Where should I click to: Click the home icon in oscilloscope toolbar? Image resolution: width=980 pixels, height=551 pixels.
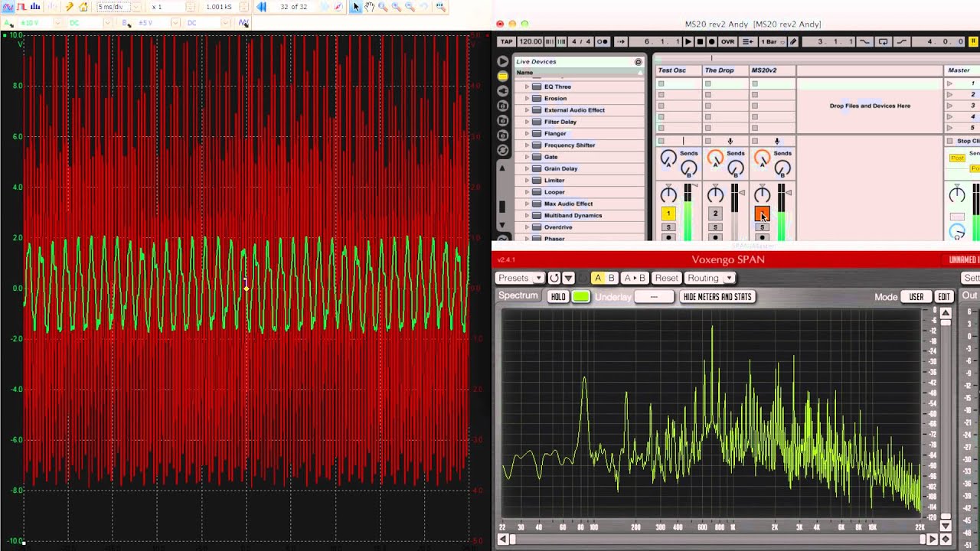point(83,7)
